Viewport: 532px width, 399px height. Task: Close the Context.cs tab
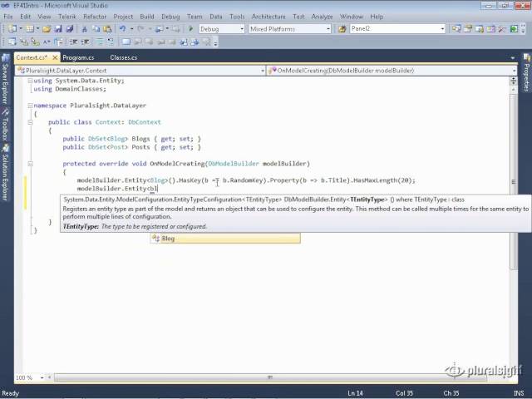pyautogui.click(x=55, y=57)
